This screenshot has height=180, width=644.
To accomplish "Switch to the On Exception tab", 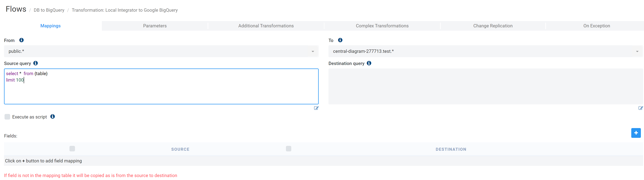I will point(597,26).
